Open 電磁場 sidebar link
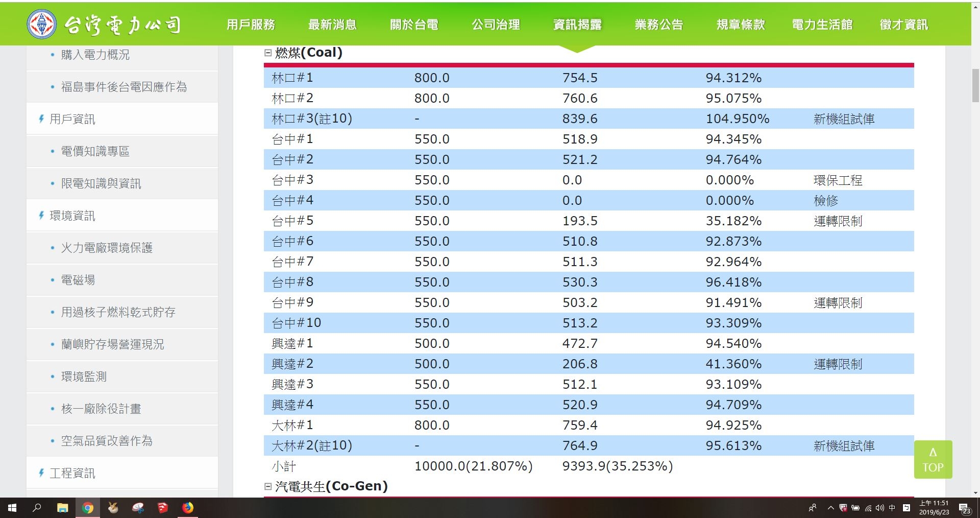 click(78, 280)
